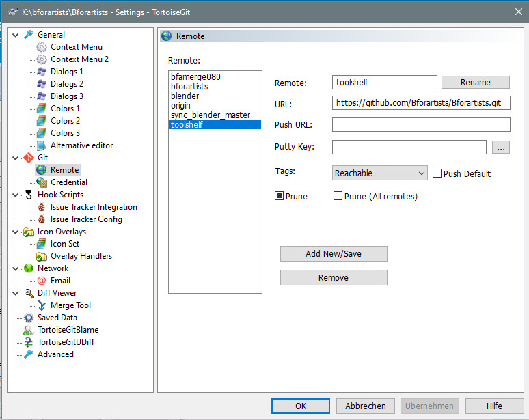Open the Email settings icon
The width and height of the screenshot is (529, 420).
tap(42, 281)
